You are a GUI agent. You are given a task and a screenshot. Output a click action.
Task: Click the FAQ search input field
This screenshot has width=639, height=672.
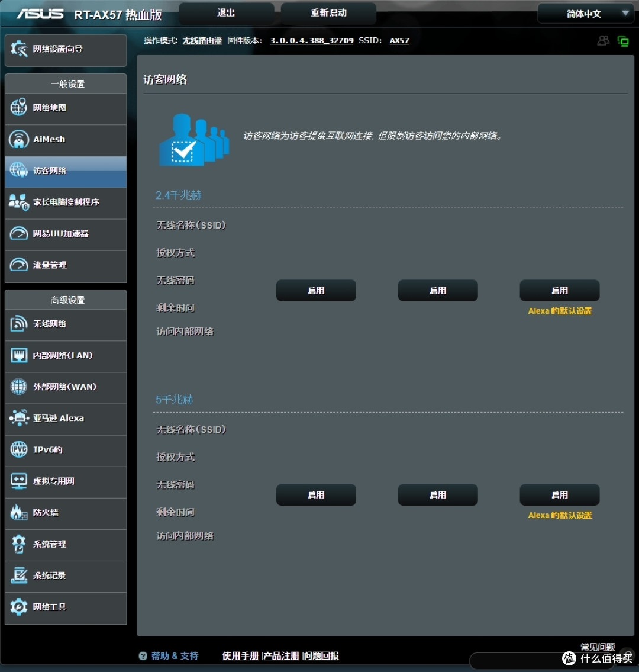[x=542, y=661]
